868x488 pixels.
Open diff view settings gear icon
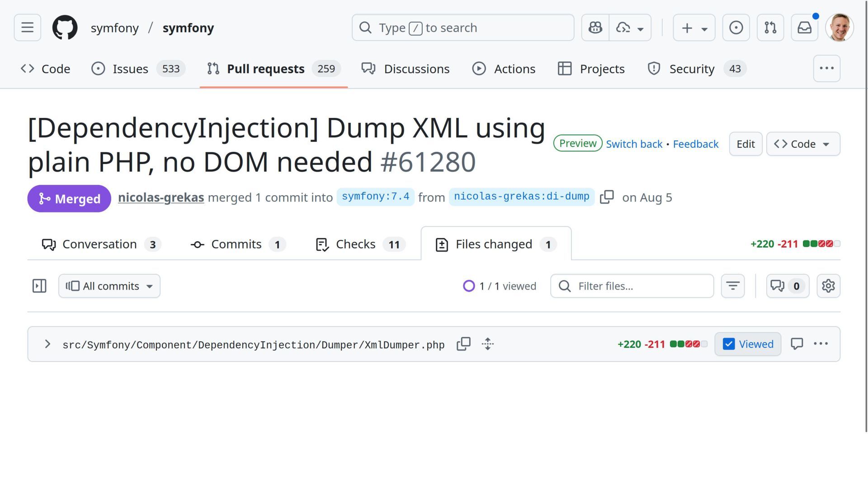[828, 286]
